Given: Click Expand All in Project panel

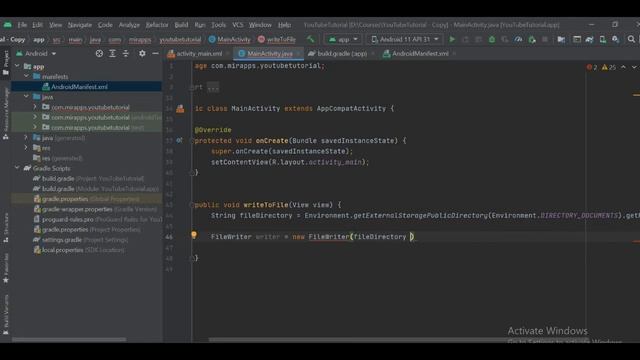Looking at the screenshot, I should 112,53.
